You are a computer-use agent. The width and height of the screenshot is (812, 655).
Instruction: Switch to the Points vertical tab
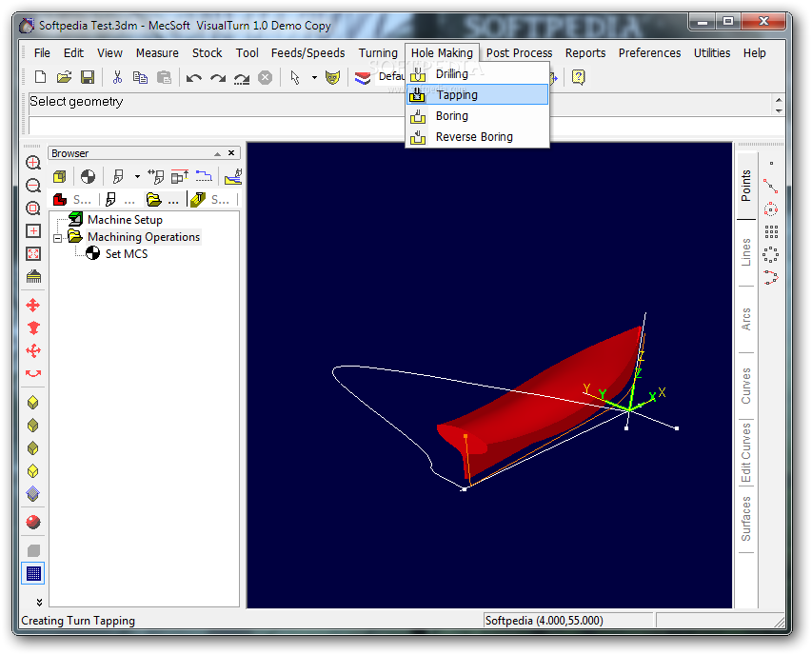point(745,186)
